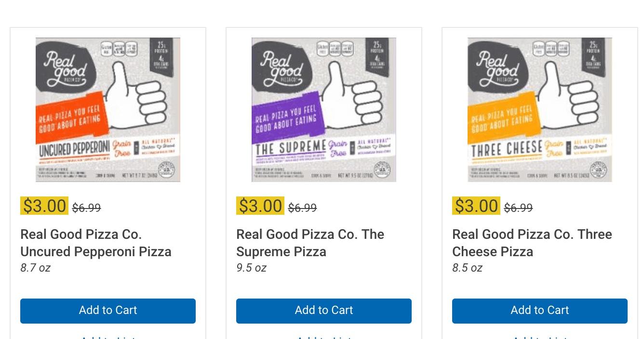Click the 8.5 oz size label
This screenshot has height=339, width=644.
[x=467, y=268]
